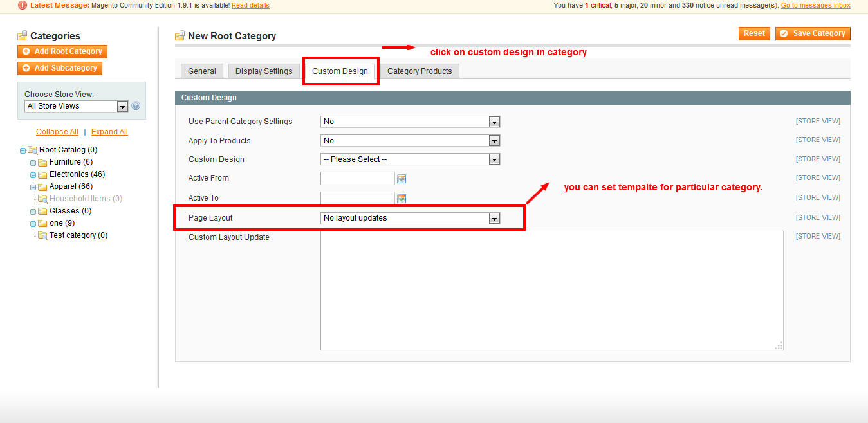Click the folder icon for category 'one'
The width and height of the screenshot is (868, 423).
pyautogui.click(x=43, y=223)
